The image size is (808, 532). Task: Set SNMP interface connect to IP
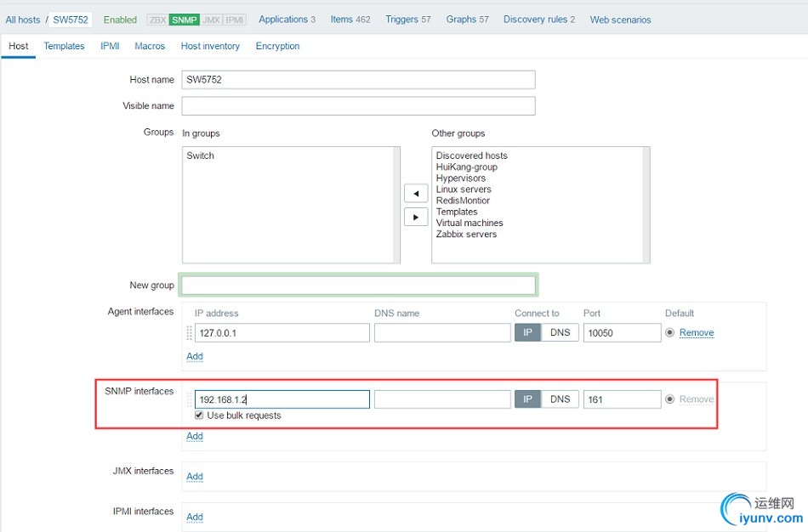click(527, 399)
